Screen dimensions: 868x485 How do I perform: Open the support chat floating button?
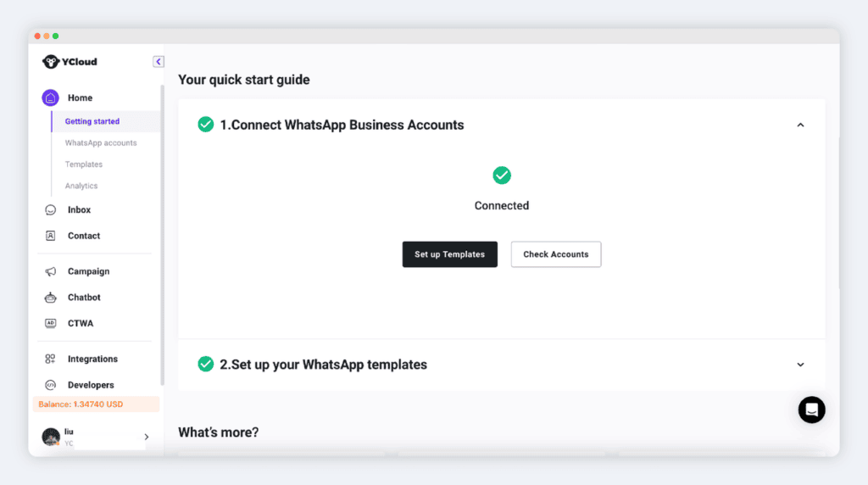(811, 410)
